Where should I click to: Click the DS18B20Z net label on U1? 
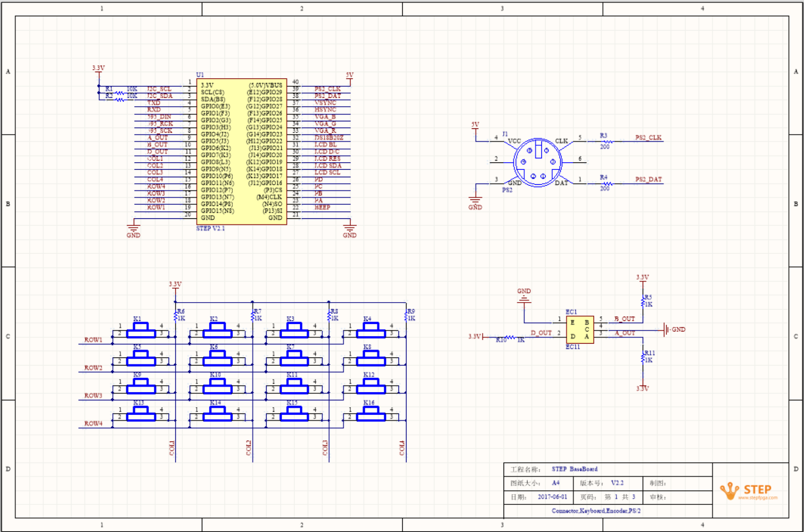click(329, 137)
